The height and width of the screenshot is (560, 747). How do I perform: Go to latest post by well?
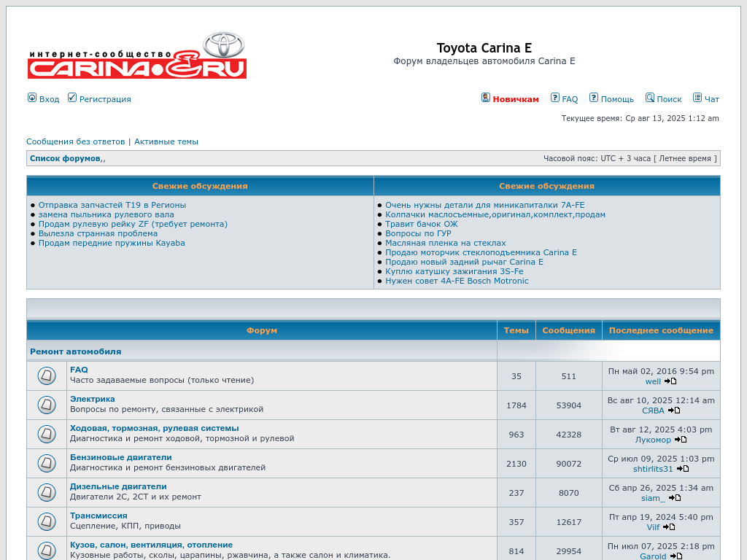pos(670,381)
